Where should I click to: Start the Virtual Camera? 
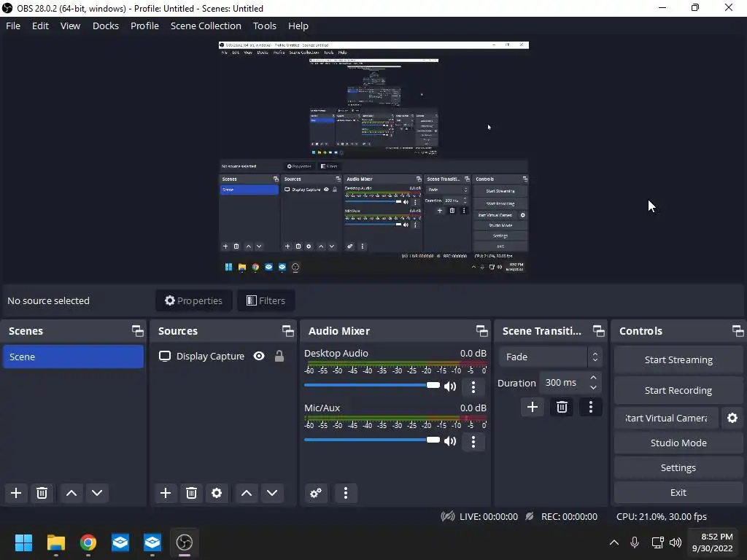tap(666, 418)
